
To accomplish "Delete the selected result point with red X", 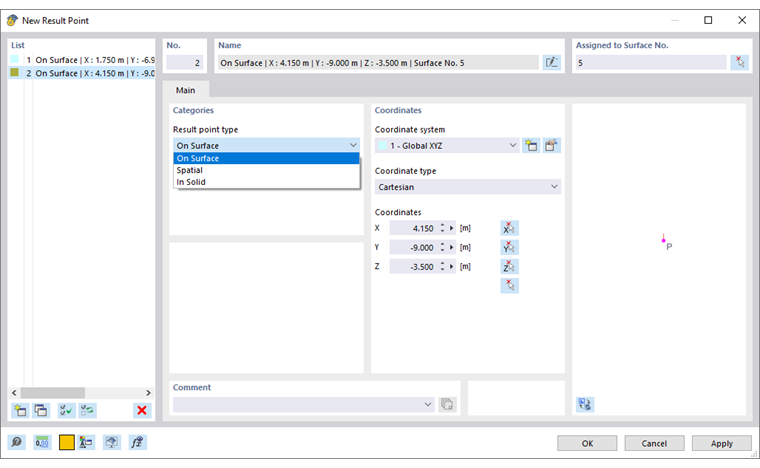I will tap(142, 410).
